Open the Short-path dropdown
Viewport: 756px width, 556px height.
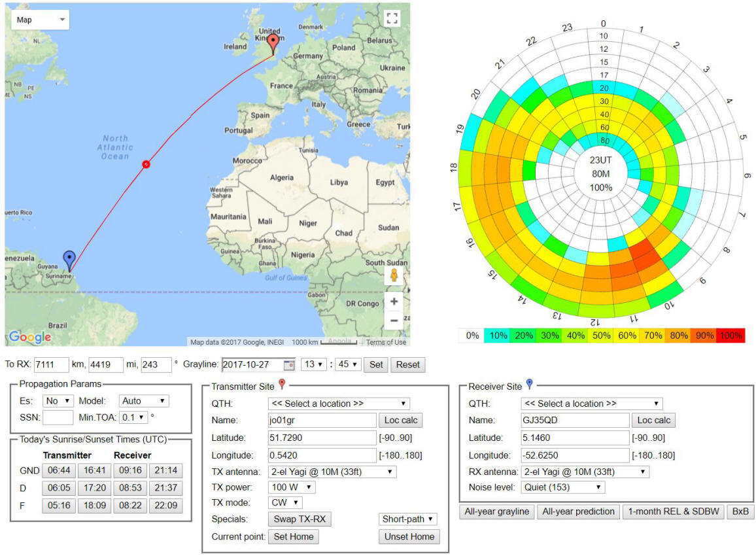408,519
